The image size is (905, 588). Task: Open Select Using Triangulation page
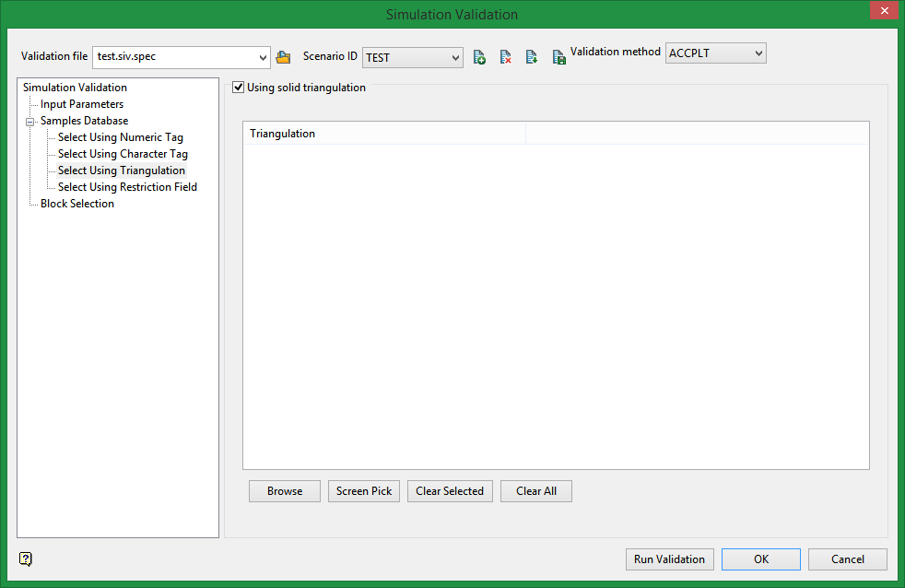pyautogui.click(x=122, y=171)
